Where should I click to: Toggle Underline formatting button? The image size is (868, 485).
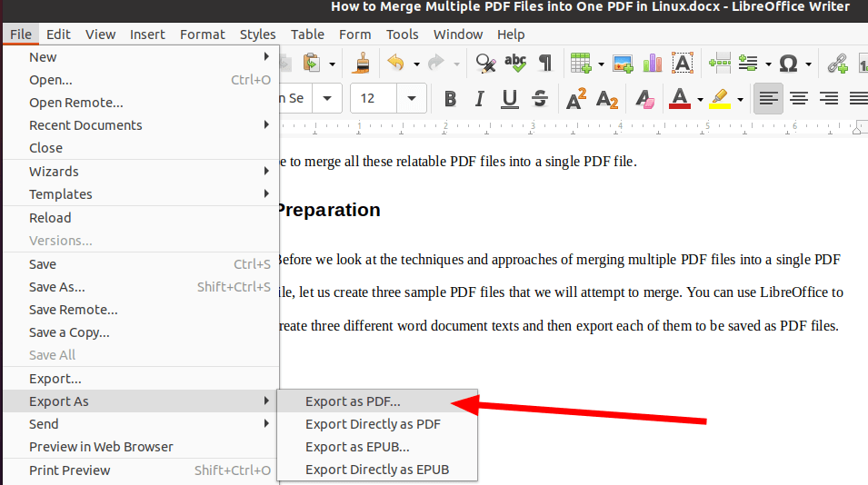(x=509, y=99)
